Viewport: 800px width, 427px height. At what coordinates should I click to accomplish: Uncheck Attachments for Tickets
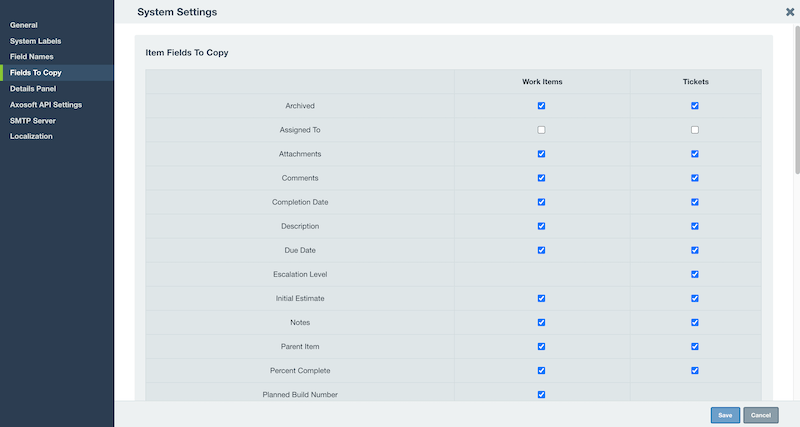click(695, 154)
